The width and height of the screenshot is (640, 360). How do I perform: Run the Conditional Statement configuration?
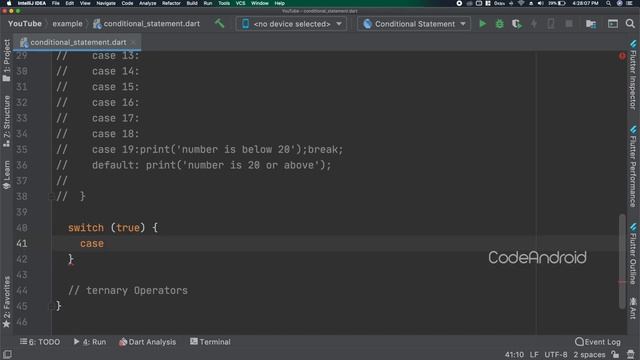pyautogui.click(x=482, y=24)
